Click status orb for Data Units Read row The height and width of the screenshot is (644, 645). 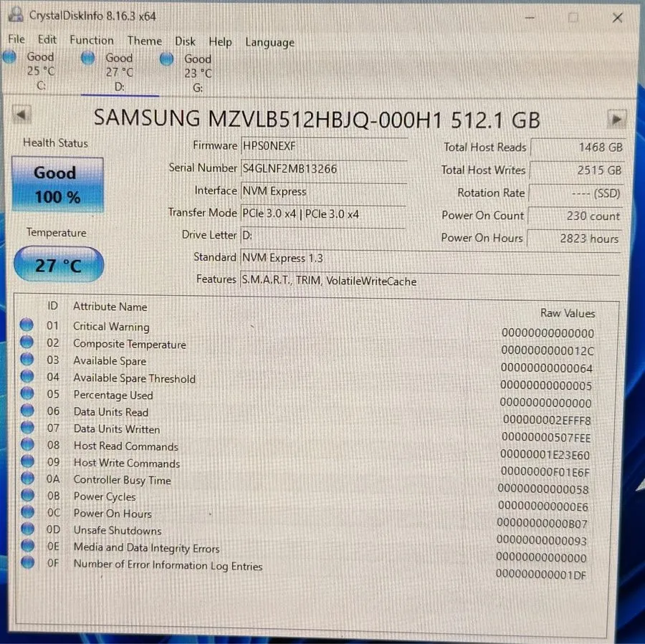point(27,410)
